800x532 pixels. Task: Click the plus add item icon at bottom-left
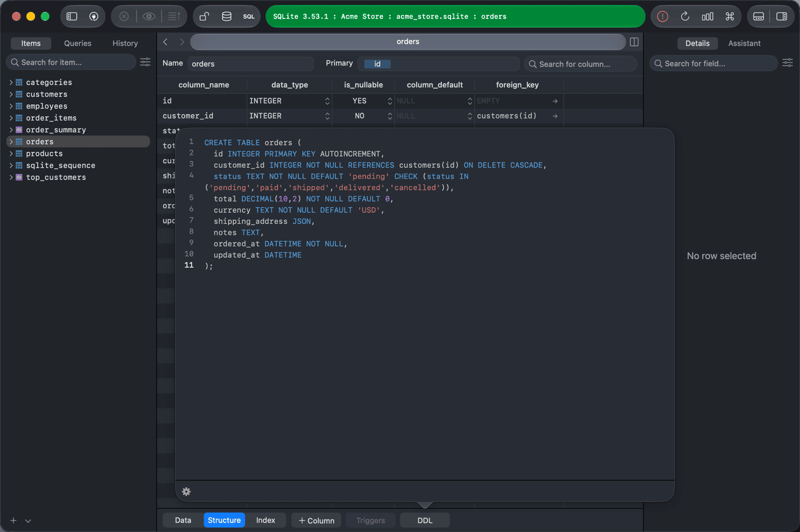[x=13, y=521]
